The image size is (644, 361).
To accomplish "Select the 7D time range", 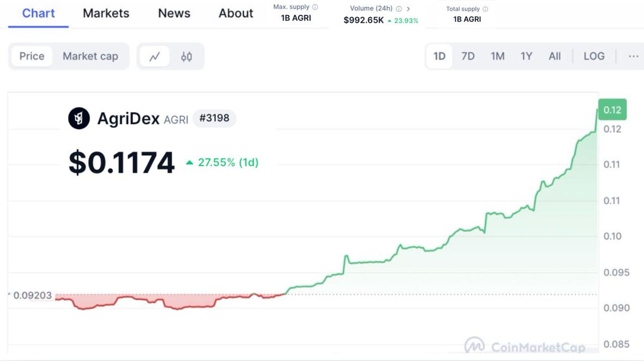I will pos(468,56).
